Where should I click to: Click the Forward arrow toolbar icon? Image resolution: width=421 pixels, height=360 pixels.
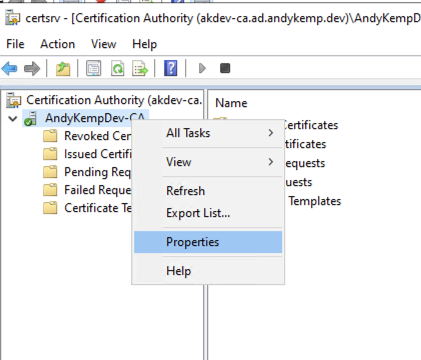click(32, 69)
